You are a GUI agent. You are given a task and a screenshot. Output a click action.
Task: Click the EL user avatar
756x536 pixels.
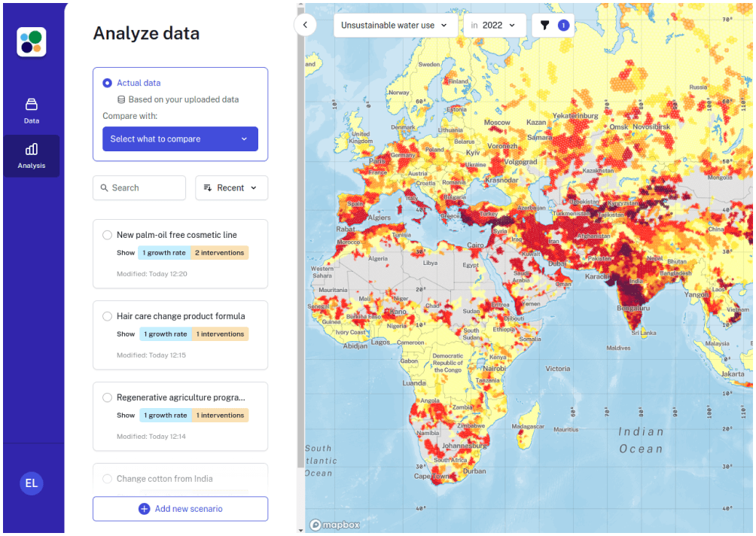pos(32,483)
